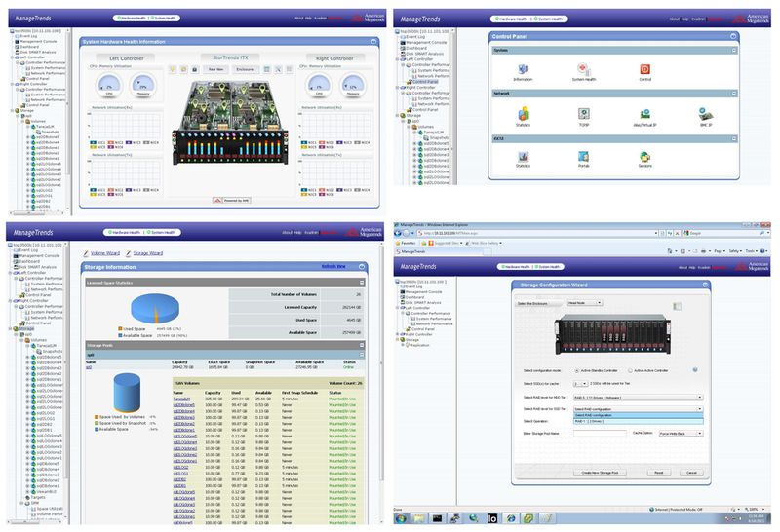The image size is (780, 532).
Task: Choose RAID 1 (2 Drives) option in open list
Action: point(638,421)
